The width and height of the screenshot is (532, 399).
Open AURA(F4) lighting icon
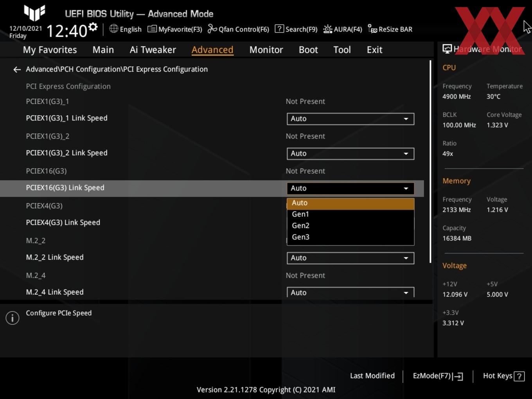(x=327, y=29)
